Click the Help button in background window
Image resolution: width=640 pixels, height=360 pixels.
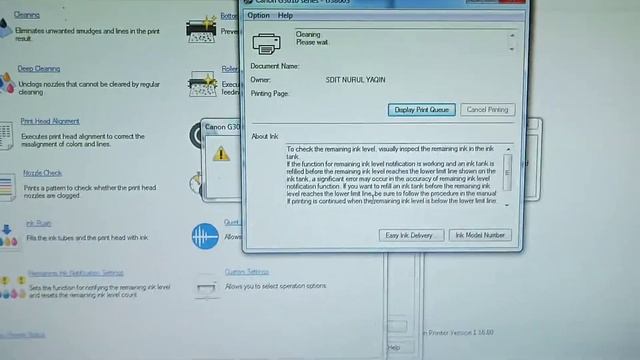(x=399, y=347)
